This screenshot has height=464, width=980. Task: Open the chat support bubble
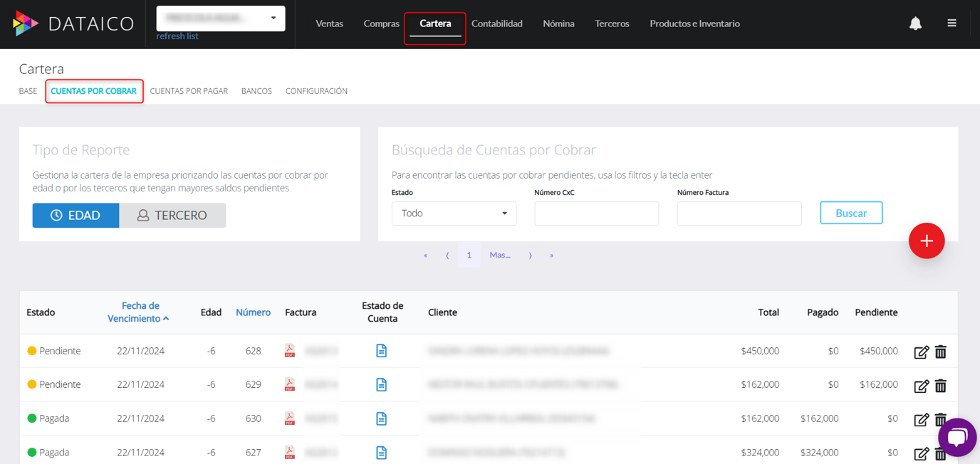(x=957, y=437)
